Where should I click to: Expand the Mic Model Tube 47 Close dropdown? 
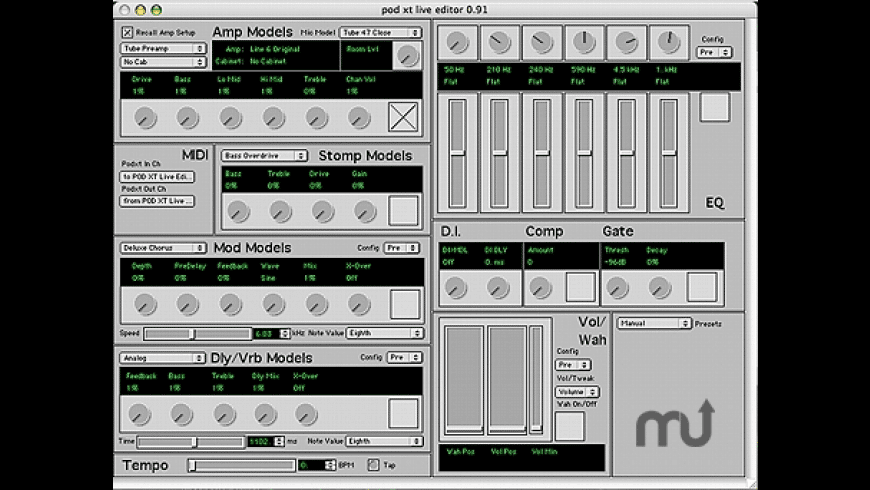(380, 33)
